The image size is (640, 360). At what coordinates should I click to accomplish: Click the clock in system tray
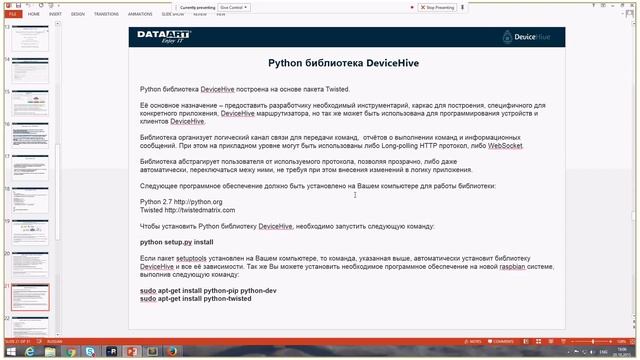622,351
